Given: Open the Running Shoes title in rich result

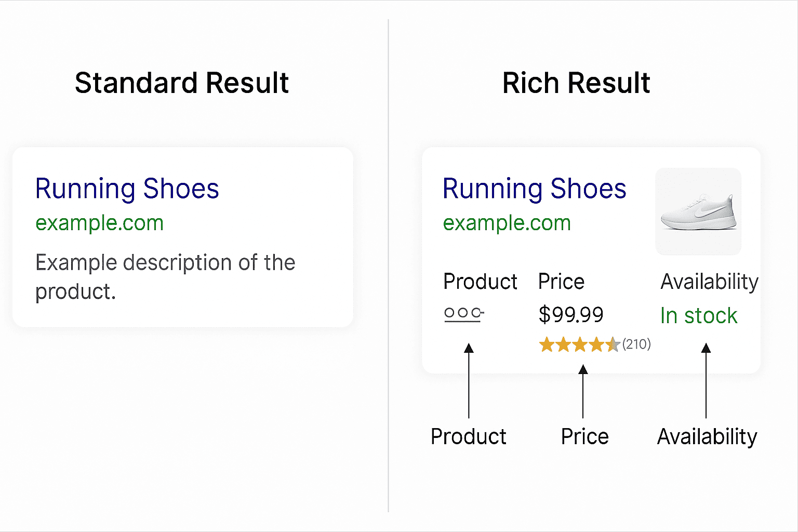Looking at the screenshot, I should (x=535, y=189).
